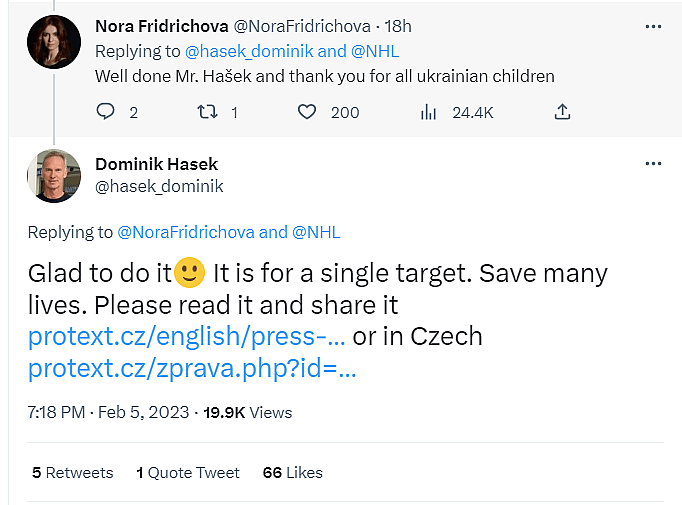View analytics icon showing 24.4K views

[x=429, y=112]
